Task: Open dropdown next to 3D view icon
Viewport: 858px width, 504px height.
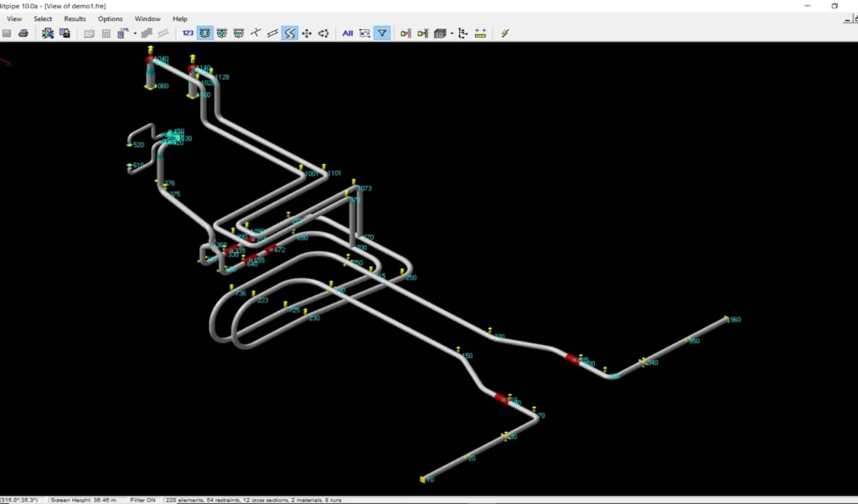Action: (x=452, y=33)
